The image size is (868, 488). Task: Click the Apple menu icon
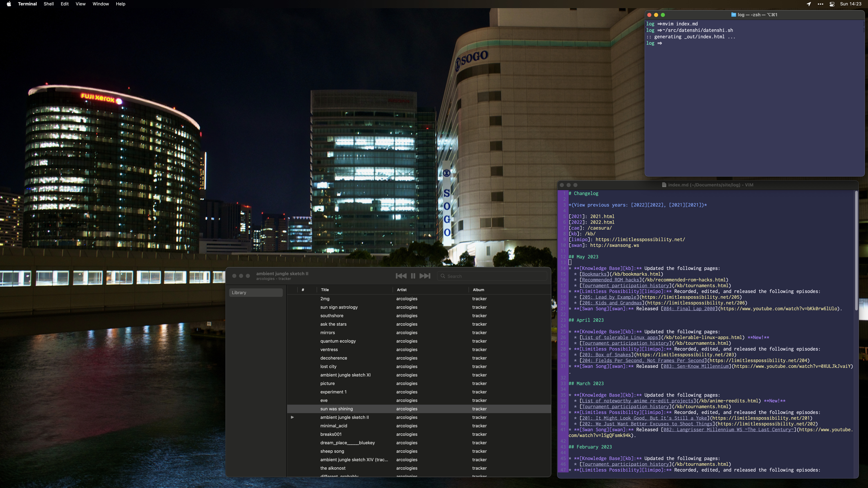(x=9, y=4)
